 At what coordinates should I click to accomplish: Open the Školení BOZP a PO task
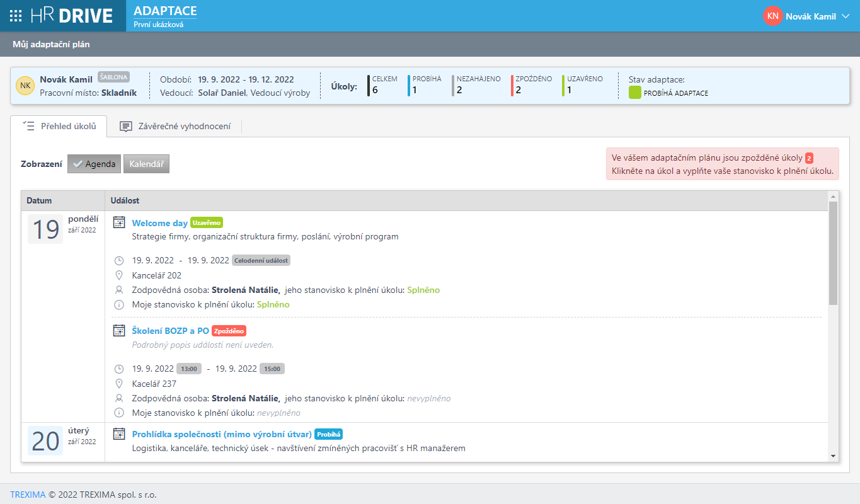click(170, 331)
